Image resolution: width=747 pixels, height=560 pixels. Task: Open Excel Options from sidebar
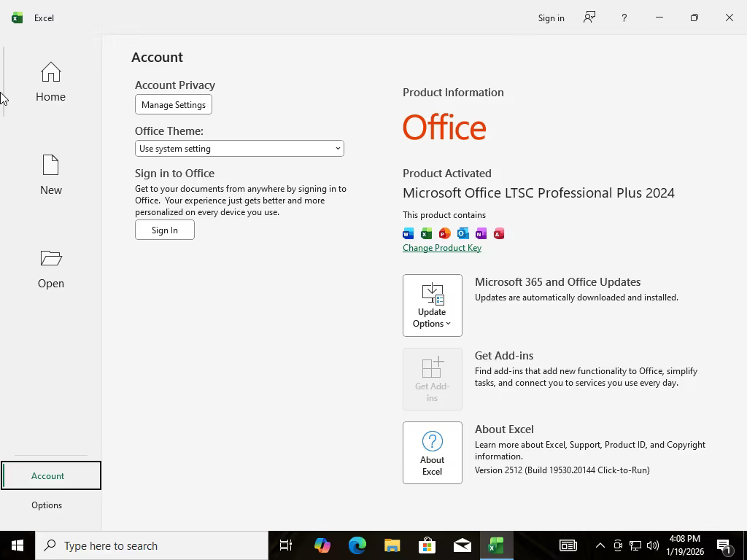(x=47, y=505)
